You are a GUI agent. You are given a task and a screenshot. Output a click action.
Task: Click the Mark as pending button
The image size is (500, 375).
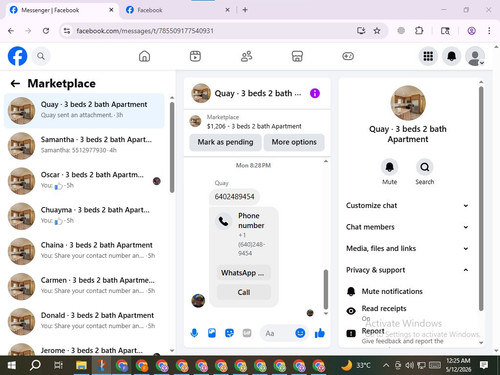225,142
